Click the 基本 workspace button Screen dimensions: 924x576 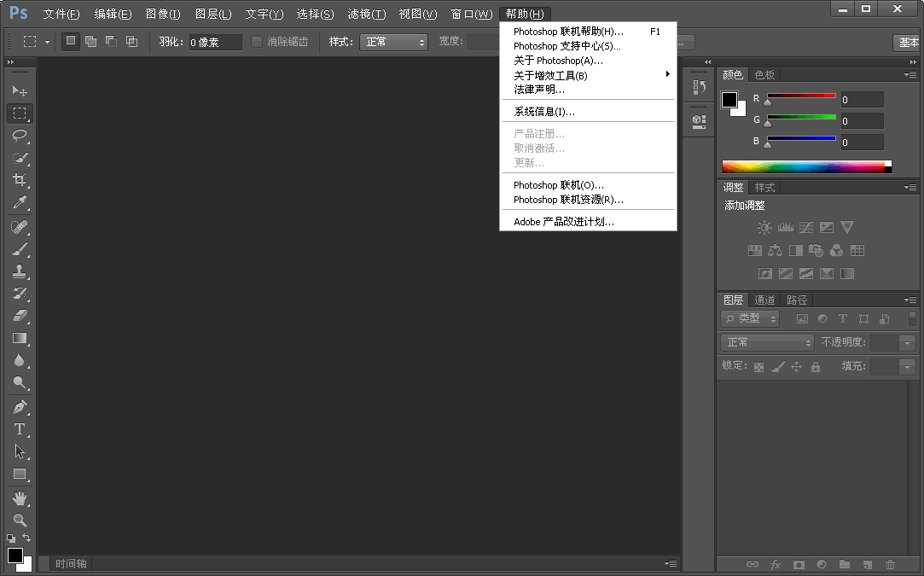[x=908, y=43]
